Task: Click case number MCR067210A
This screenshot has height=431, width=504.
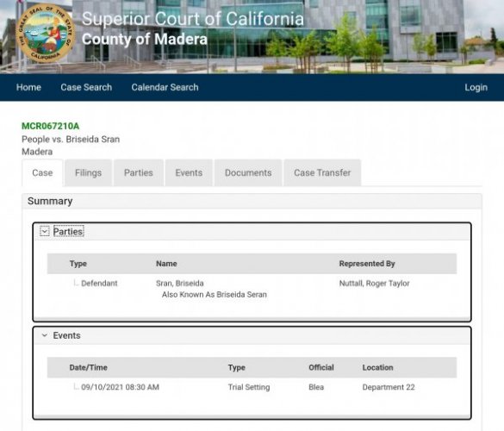Action: point(51,126)
